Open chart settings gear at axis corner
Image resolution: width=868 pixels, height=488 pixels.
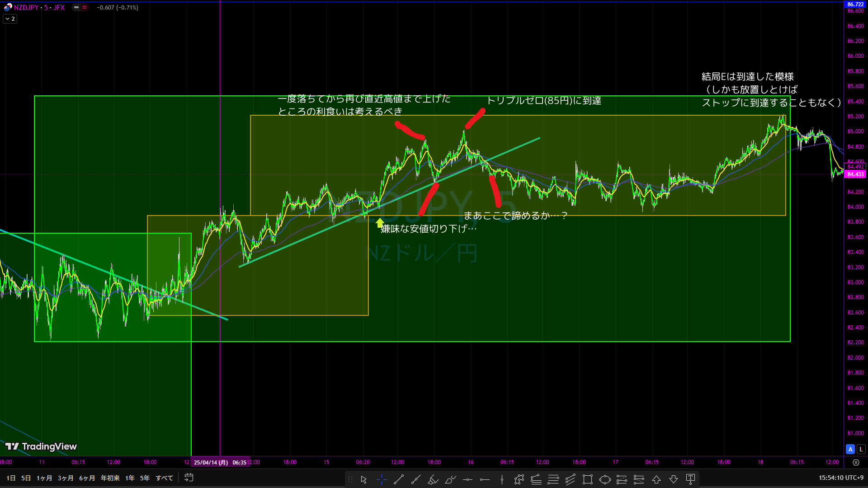[x=856, y=462]
